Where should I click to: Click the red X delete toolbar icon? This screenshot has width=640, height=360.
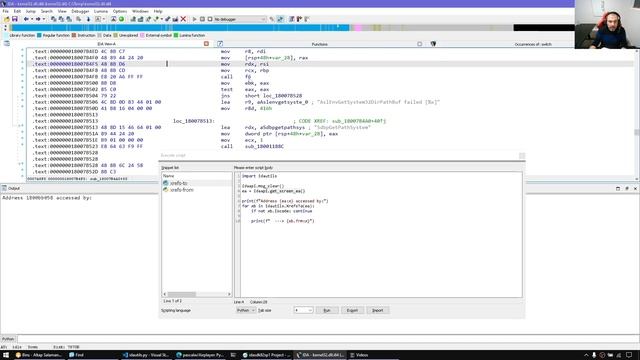[183, 19]
